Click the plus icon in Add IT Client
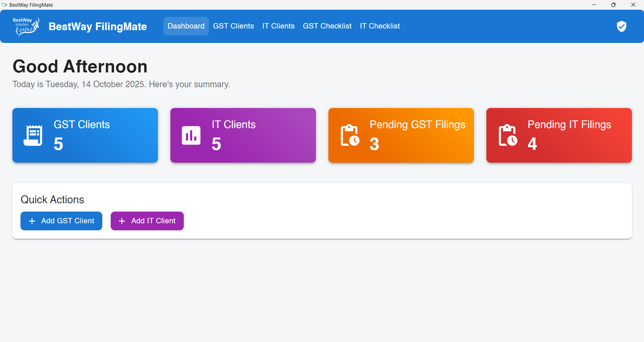 coord(122,221)
